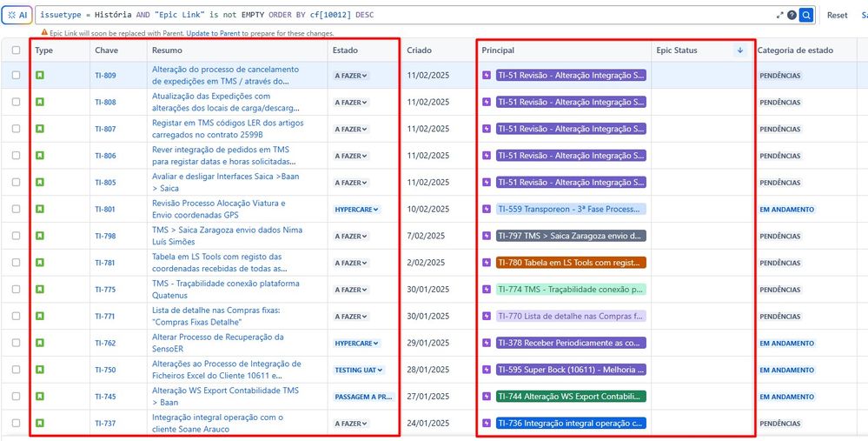Sort by the Type column header

click(x=43, y=50)
